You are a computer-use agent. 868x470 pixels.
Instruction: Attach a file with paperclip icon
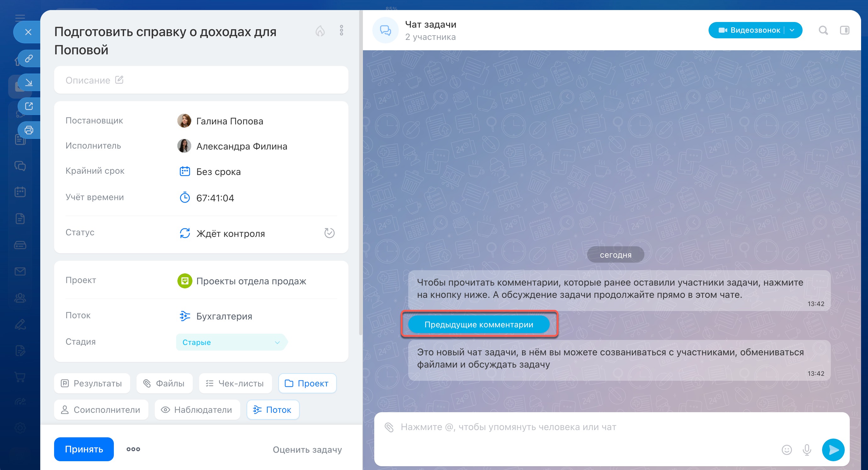(x=389, y=427)
